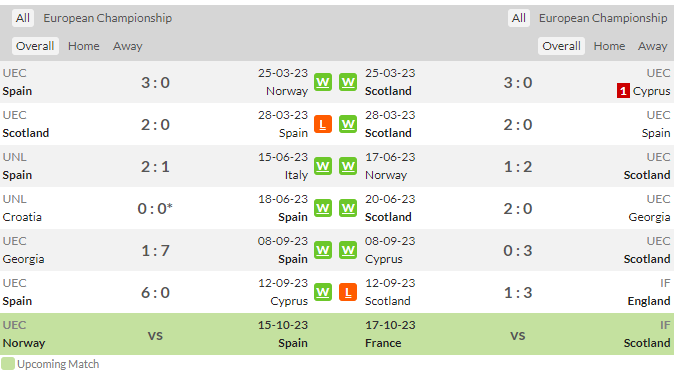
Task: Click the win badge for Georgia 1:7 Spain
Action: 323,250
